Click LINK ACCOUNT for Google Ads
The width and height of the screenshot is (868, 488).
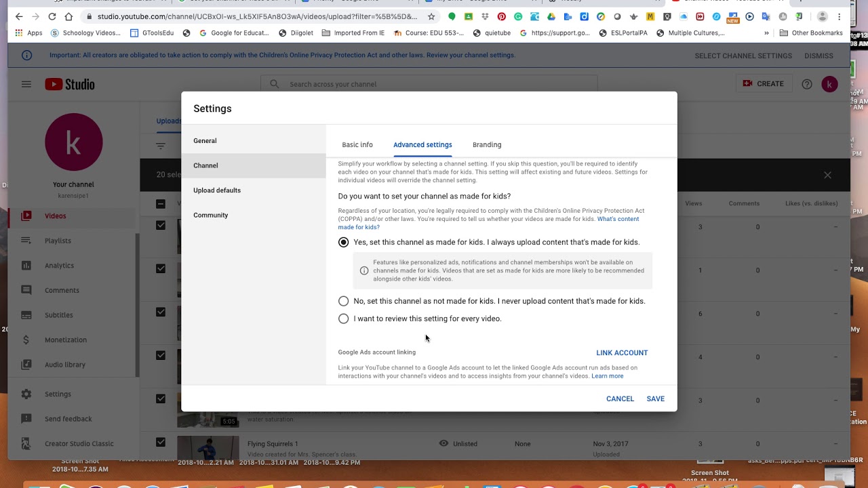(622, 352)
